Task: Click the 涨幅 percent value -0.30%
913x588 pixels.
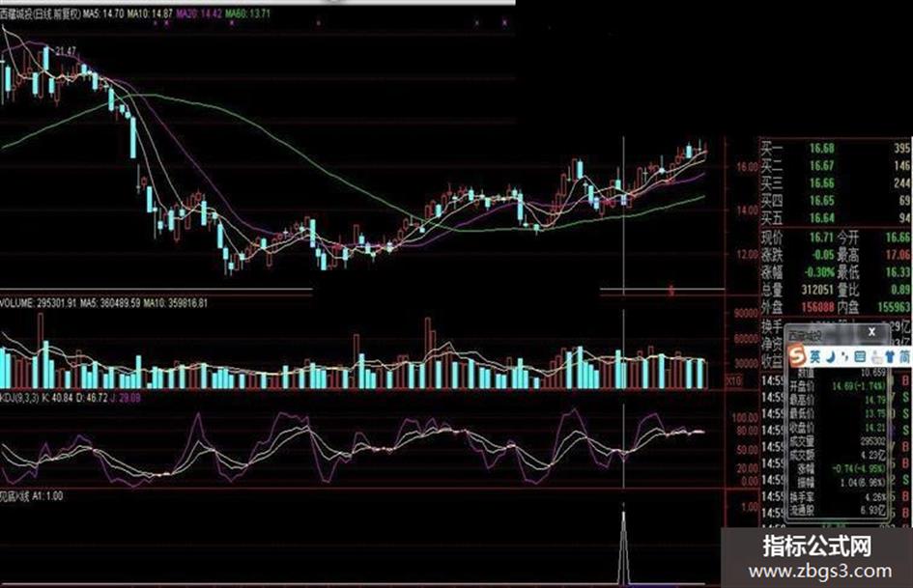Action: (x=818, y=272)
